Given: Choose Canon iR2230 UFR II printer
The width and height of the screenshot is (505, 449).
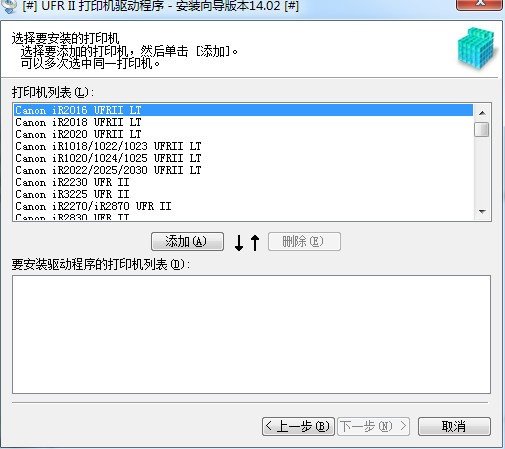Looking at the screenshot, I should [x=243, y=182].
